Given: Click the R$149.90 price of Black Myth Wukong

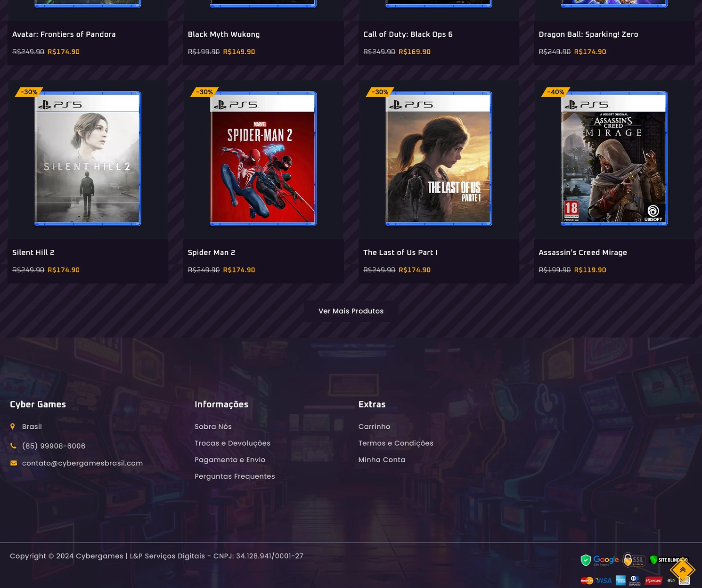Looking at the screenshot, I should 239,52.
